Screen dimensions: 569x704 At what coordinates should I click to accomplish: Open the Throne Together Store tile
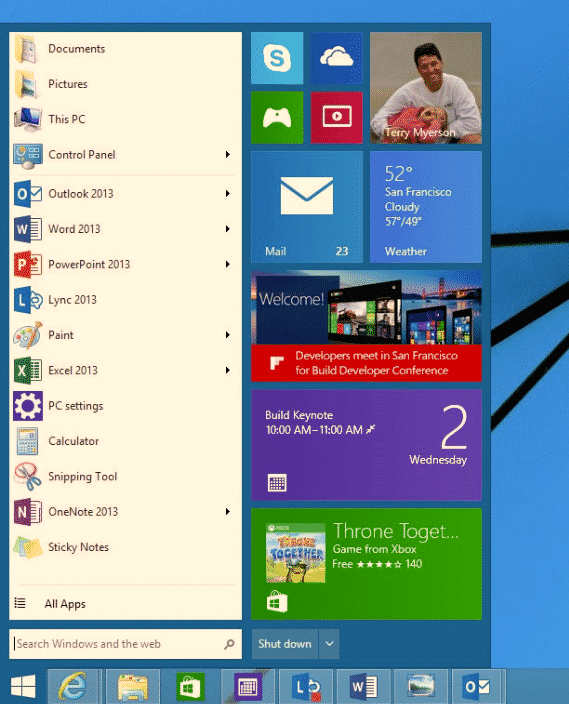366,564
